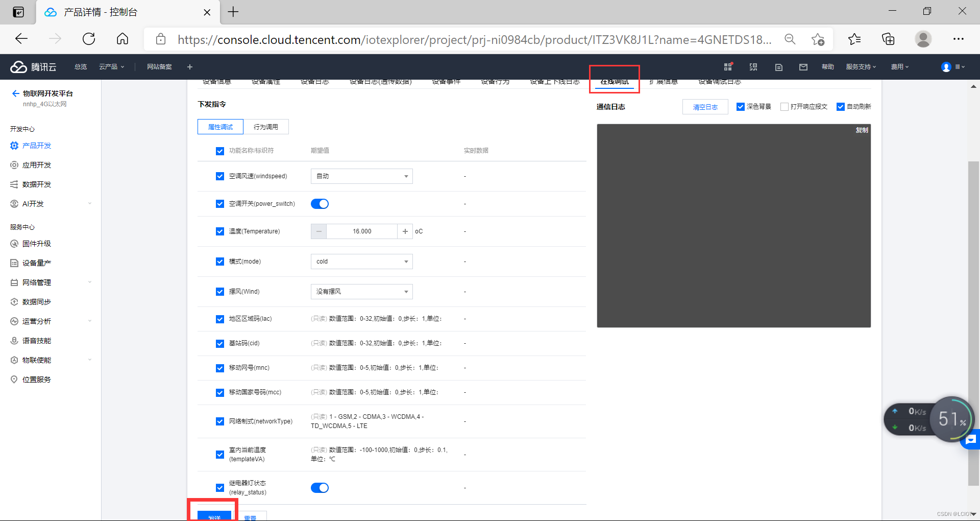This screenshot has width=980, height=521.
Task: Expand the AI开发 sidebar group
Action: 50,204
